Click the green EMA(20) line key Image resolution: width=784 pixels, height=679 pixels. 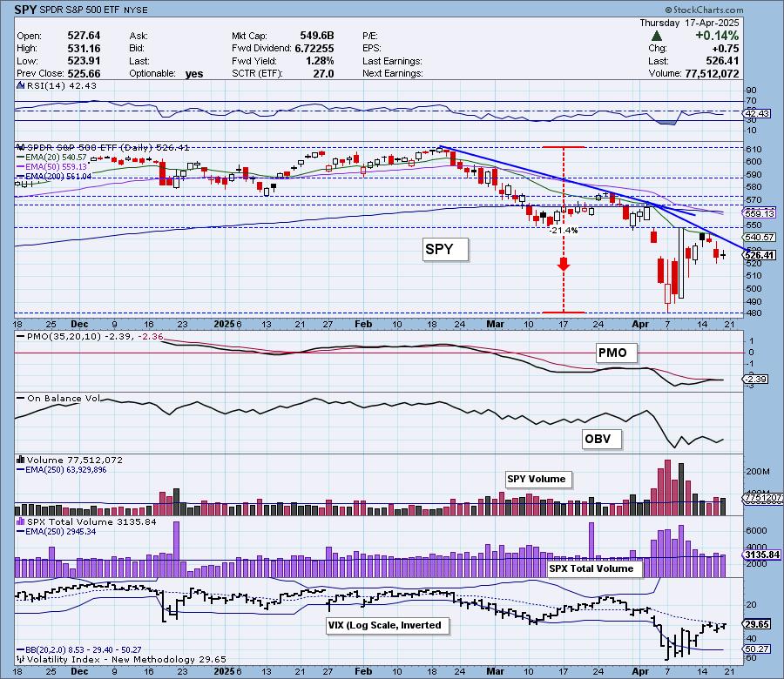tap(21, 157)
